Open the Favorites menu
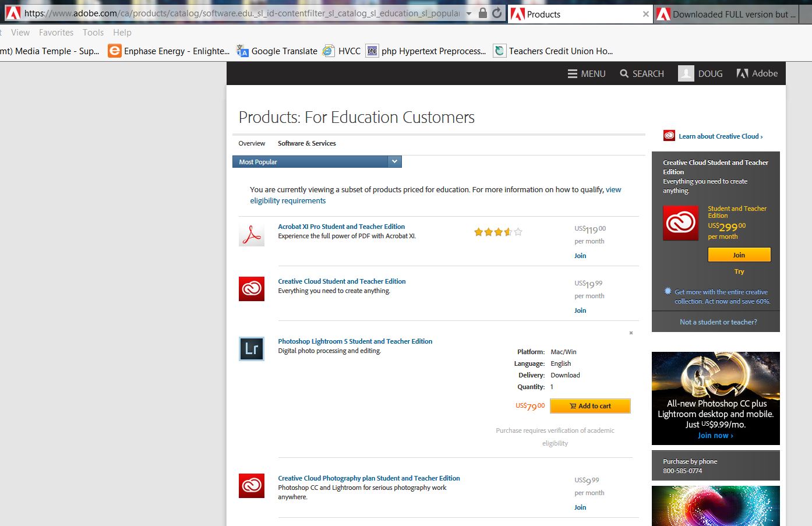Screen dimensions: 812x526 tap(56, 32)
